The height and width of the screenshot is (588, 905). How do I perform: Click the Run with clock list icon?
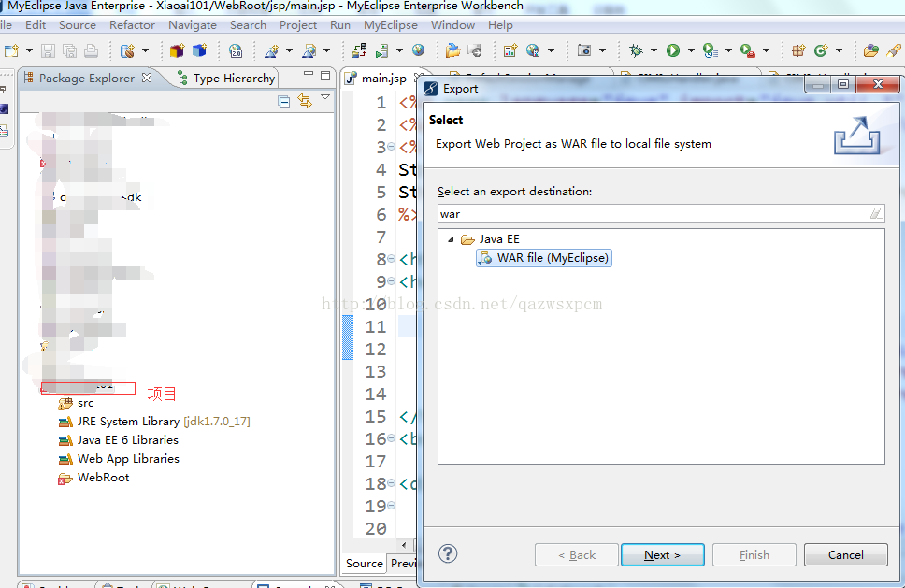(x=710, y=50)
